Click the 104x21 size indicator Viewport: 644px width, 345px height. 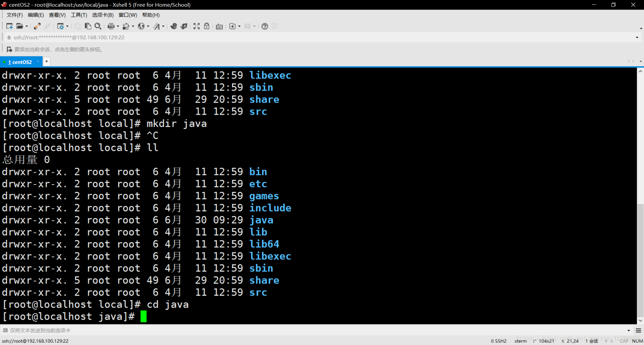pyautogui.click(x=544, y=341)
